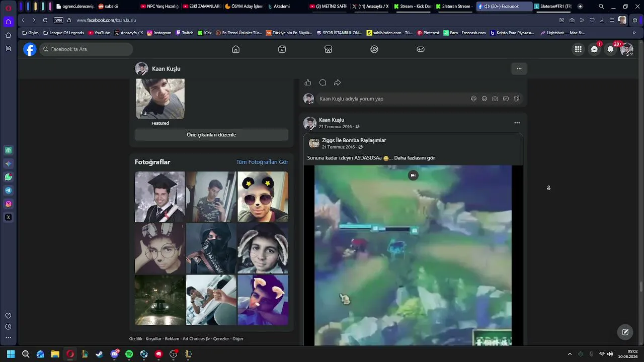
Task: Open ChatGPT in the Opera sidebar
Action: coord(8,150)
